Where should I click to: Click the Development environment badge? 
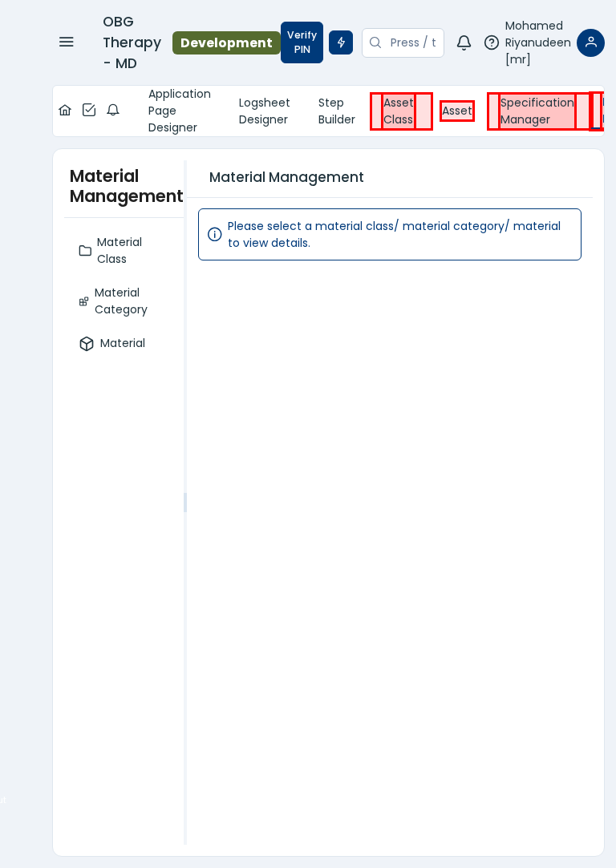[226, 42]
